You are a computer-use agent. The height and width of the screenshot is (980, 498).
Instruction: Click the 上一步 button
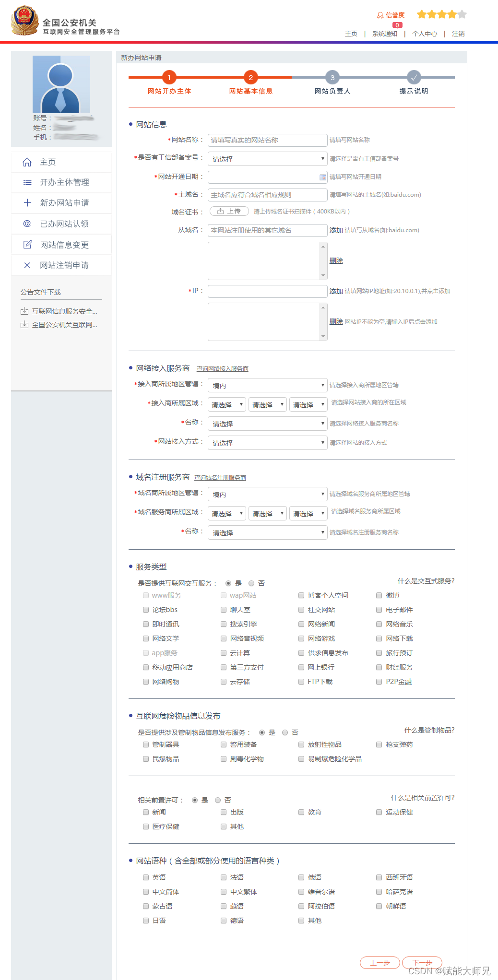(380, 963)
